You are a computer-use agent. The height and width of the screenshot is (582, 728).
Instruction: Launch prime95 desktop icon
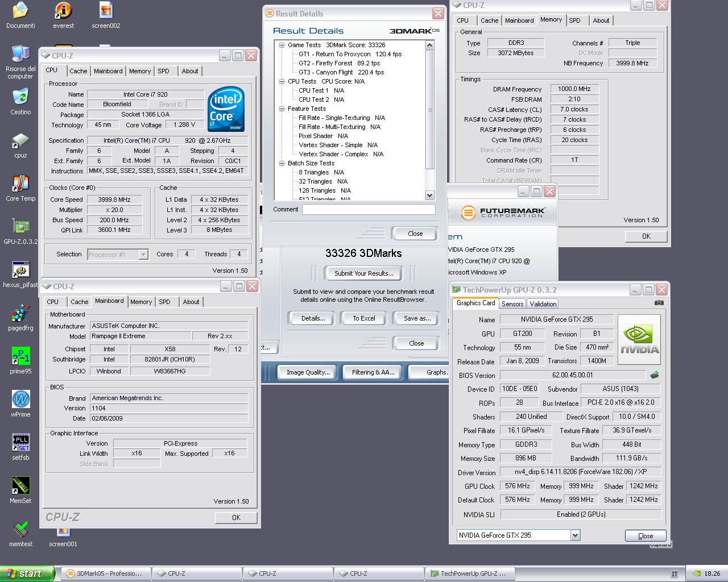point(20,361)
